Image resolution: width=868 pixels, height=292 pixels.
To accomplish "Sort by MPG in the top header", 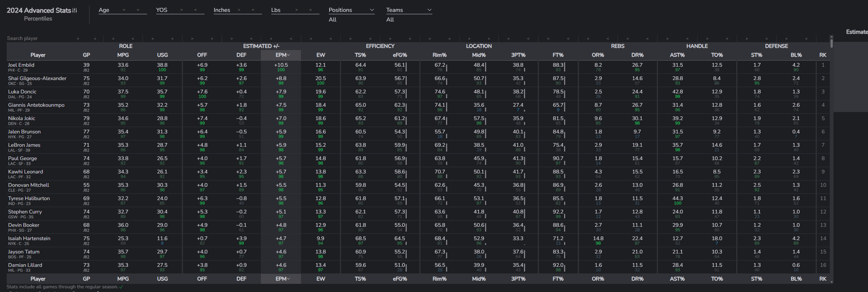I will tap(123, 55).
